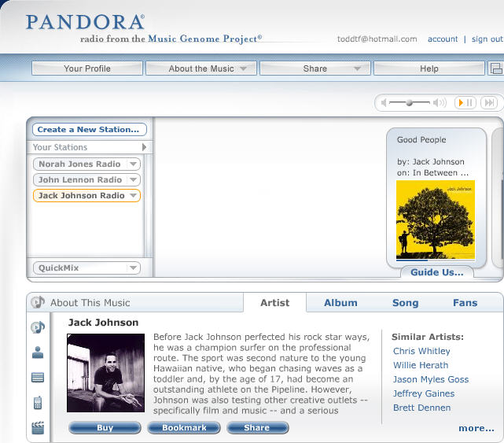The width and height of the screenshot is (504, 443).
Task: Open the account link
Action: [443, 39]
